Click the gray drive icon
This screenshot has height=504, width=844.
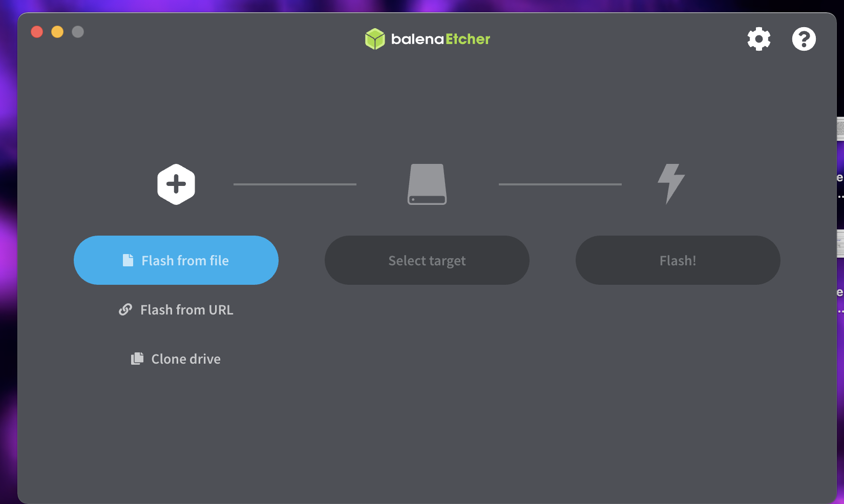(x=427, y=184)
